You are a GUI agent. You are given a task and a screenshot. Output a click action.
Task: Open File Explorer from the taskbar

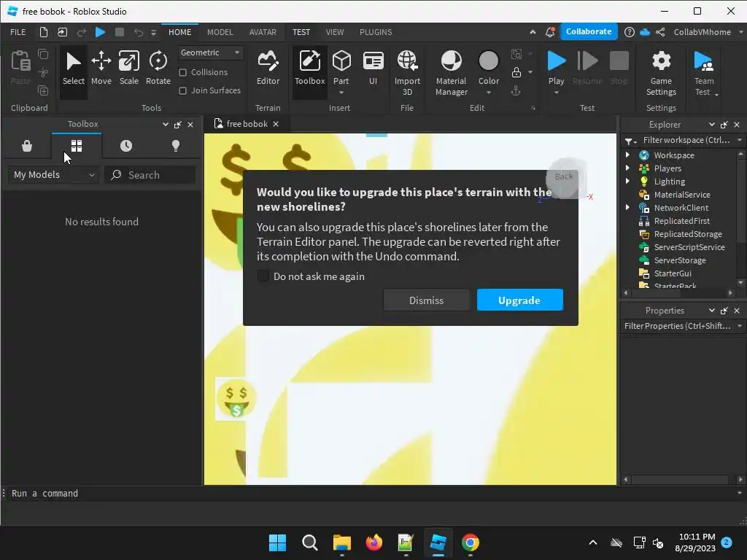point(342,542)
